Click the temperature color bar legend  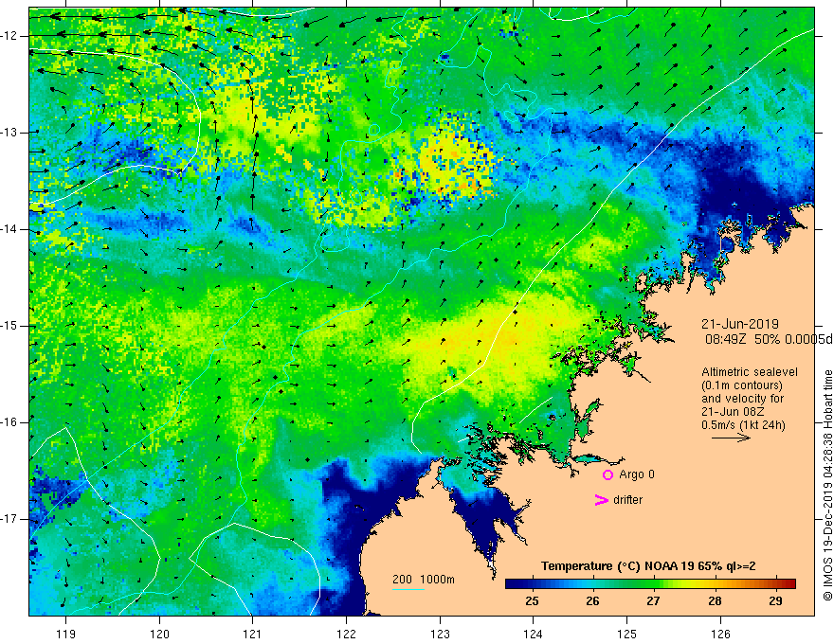pyautogui.click(x=650, y=584)
